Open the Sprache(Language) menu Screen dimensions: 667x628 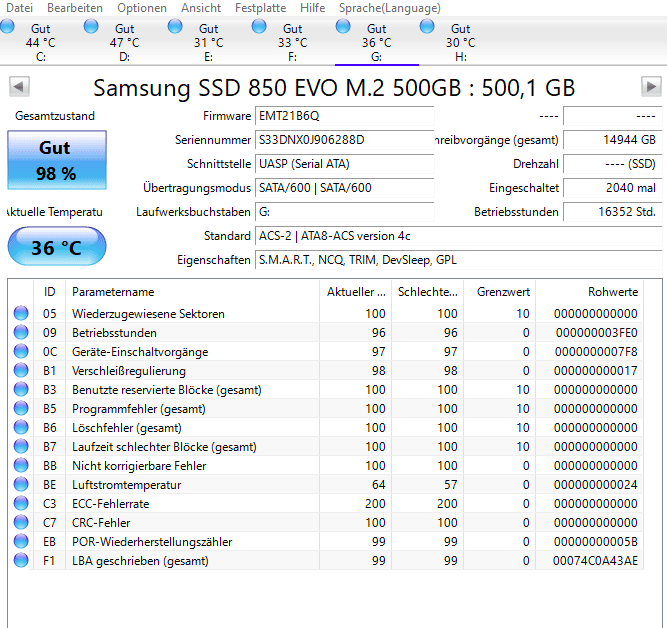click(390, 8)
